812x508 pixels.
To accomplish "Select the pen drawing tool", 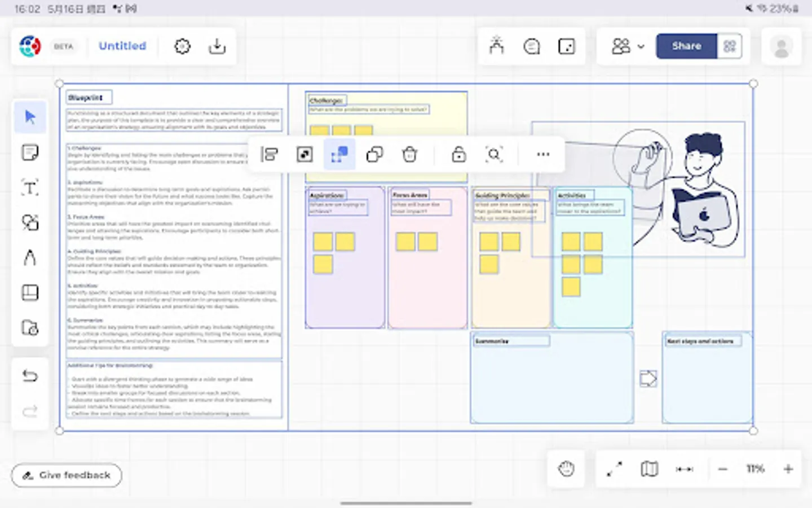I will pos(30,257).
